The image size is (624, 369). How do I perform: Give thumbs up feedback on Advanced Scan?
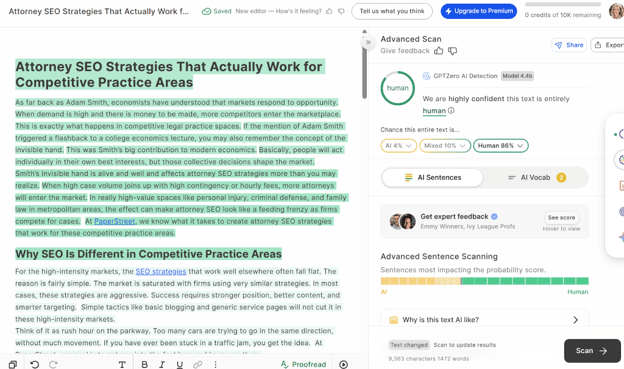click(x=439, y=51)
